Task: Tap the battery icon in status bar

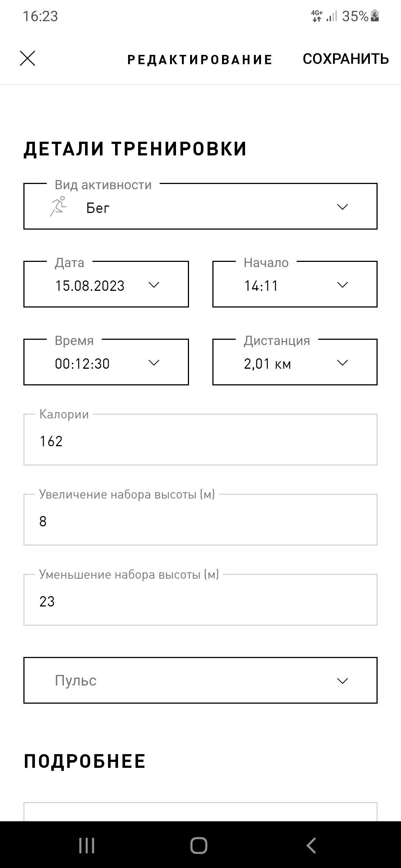Action: [375, 16]
